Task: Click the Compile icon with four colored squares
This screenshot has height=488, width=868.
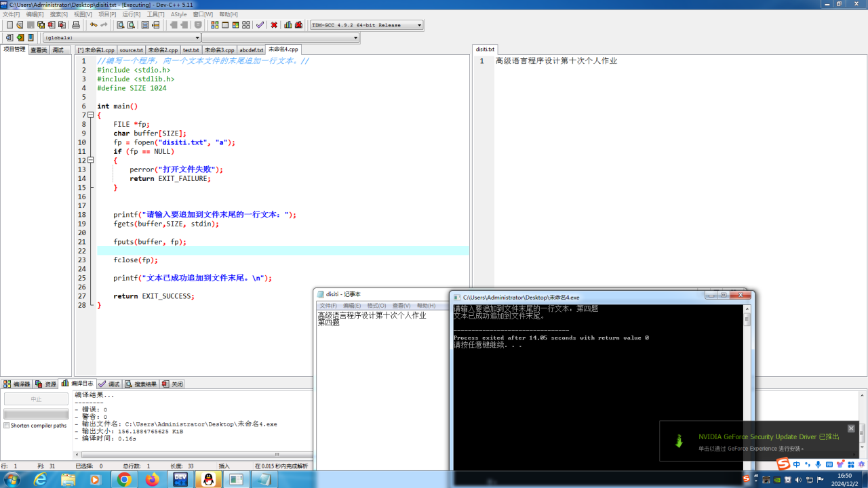Action: point(214,25)
